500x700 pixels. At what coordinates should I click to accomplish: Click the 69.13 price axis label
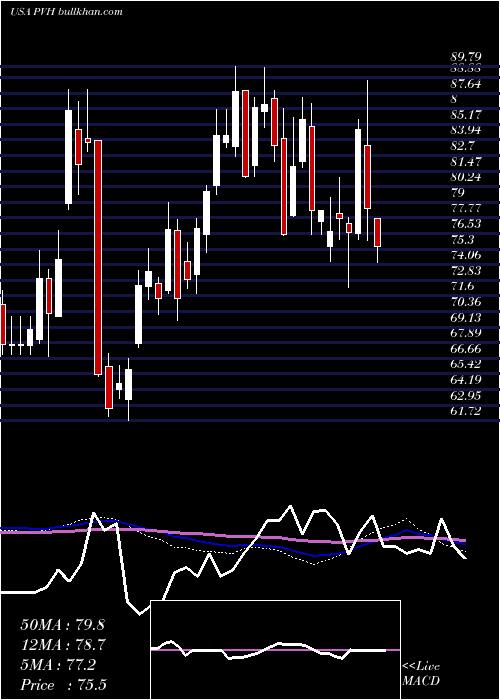click(x=466, y=318)
